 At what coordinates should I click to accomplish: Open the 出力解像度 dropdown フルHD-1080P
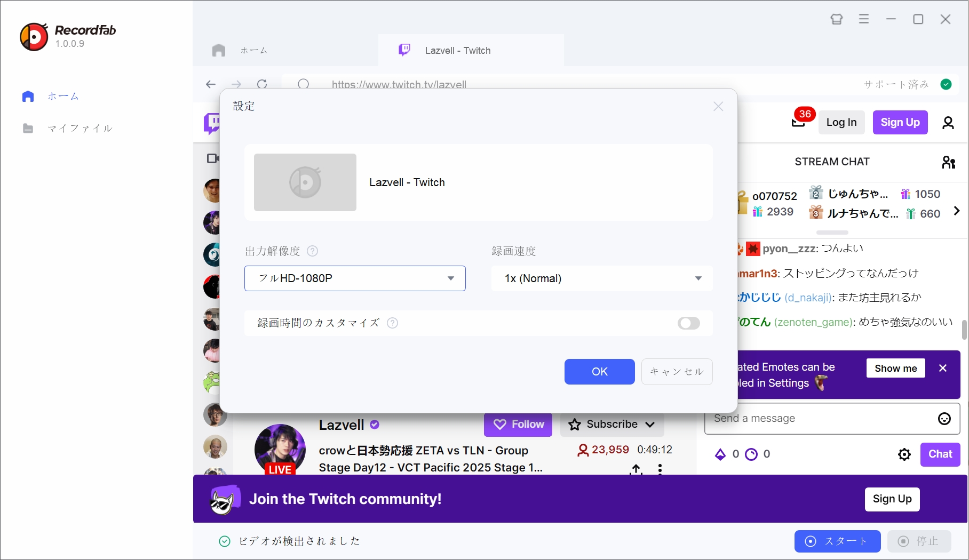(x=355, y=278)
